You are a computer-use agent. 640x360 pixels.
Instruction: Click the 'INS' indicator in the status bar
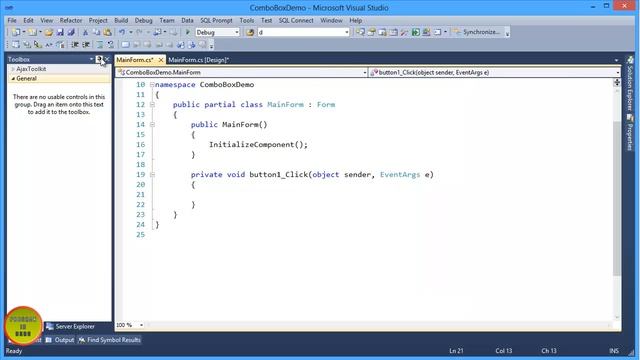tap(614, 351)
